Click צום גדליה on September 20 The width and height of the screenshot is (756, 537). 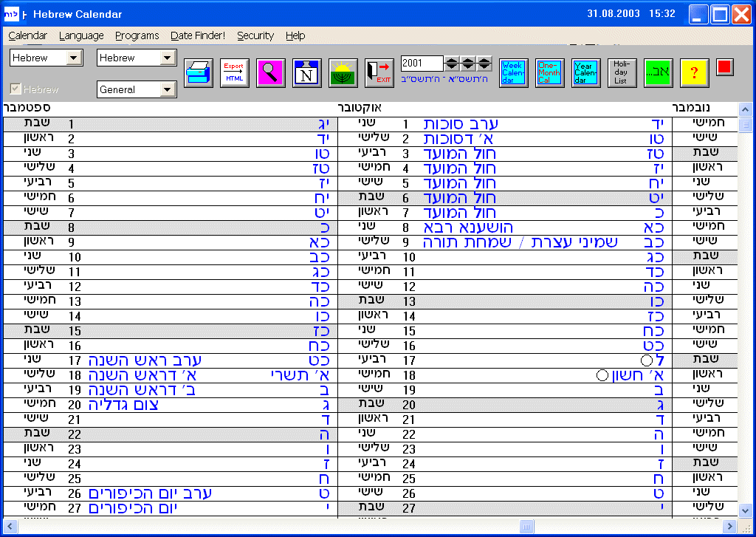coord(123,404)
